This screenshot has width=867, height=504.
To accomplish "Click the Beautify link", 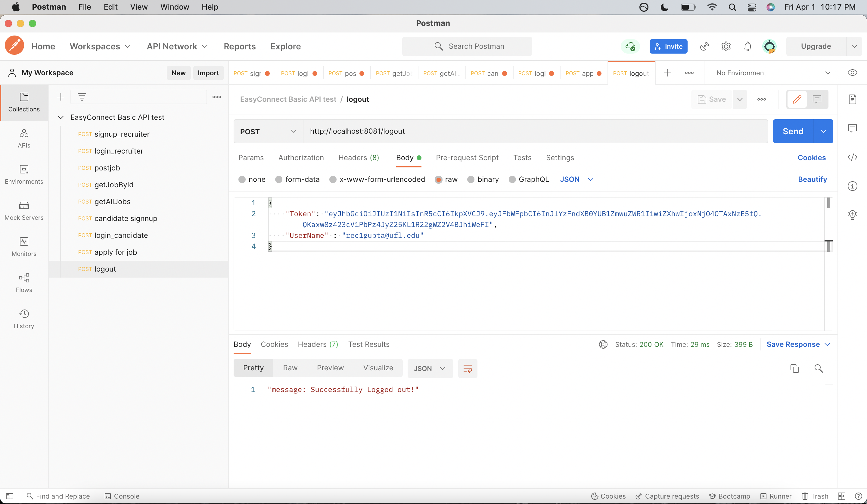I will point(812,179).
